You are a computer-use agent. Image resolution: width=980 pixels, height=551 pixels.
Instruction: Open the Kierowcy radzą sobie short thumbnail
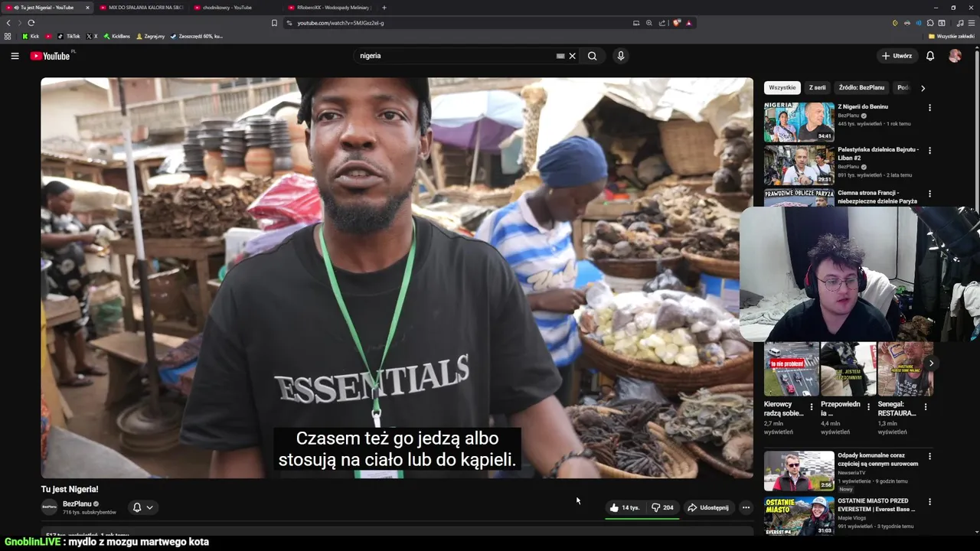click(x=791, y=369)
